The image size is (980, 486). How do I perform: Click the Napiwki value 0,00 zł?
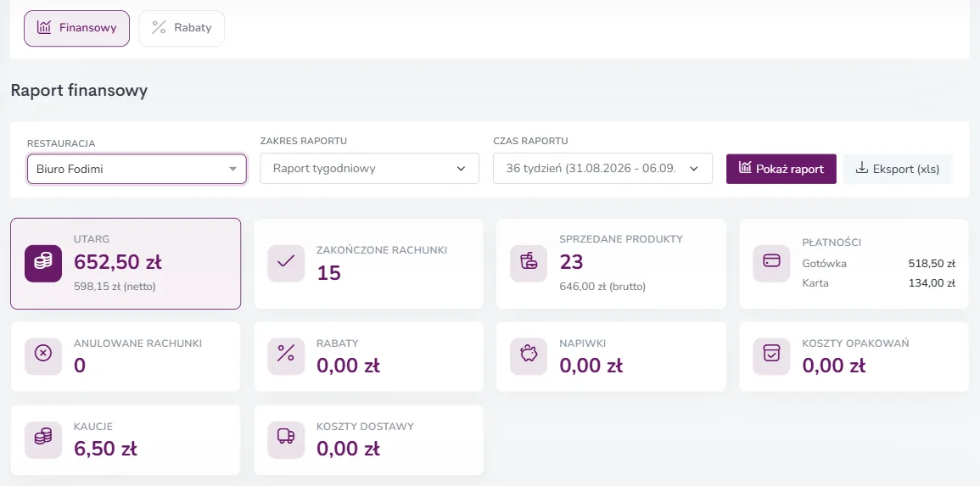tap(591, 366)
